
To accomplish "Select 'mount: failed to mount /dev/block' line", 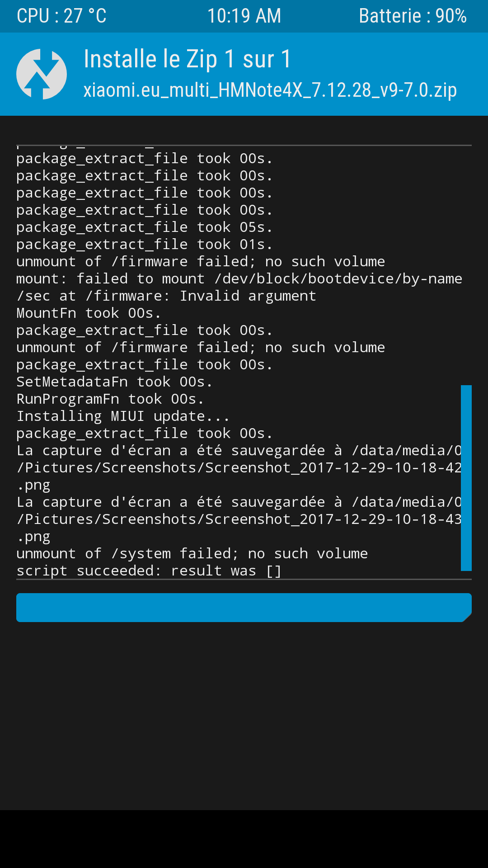I will coord(239,279).
